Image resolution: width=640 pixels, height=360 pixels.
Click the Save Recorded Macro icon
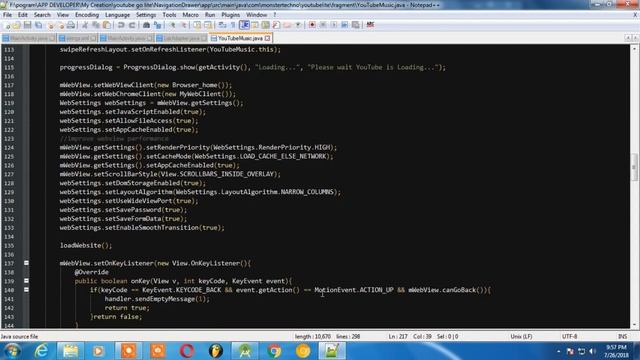pos(356,25)
